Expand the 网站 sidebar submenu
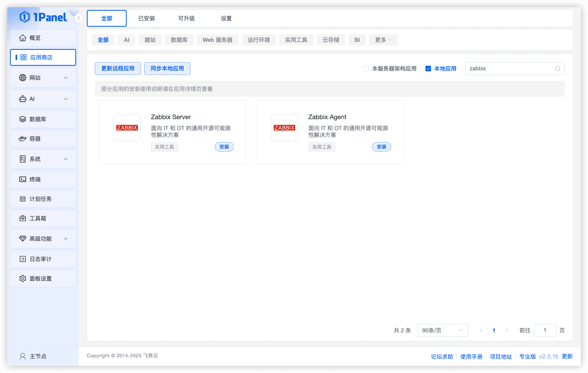 tap(43, 78)
